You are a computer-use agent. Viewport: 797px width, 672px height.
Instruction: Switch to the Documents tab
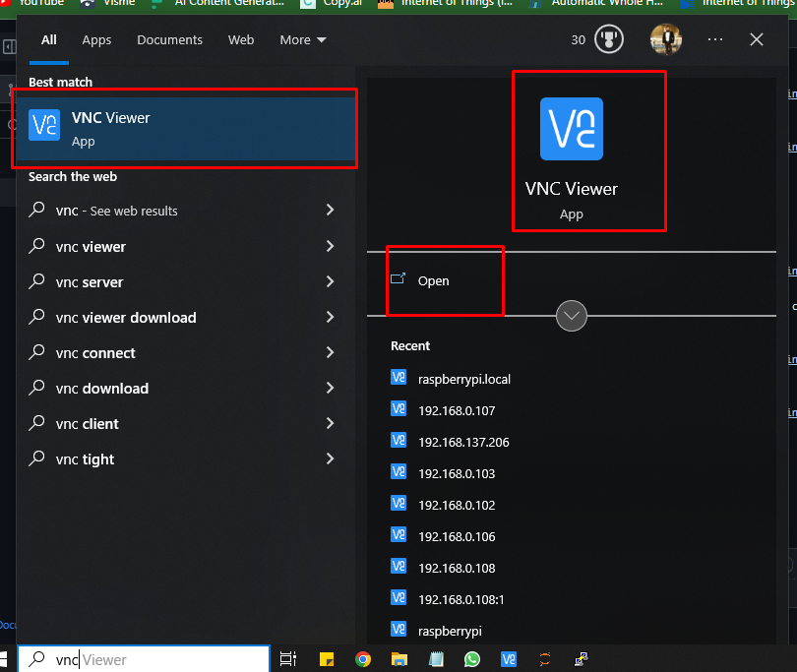169,40
